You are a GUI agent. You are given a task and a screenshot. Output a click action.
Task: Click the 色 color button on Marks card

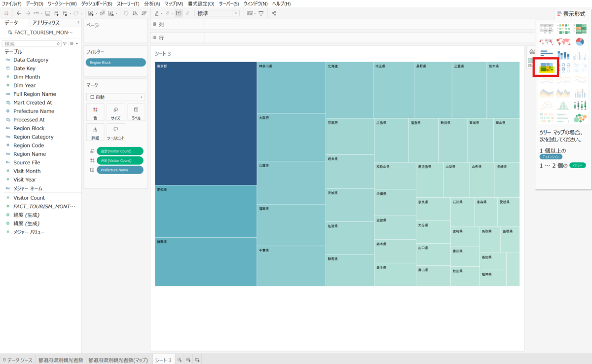coord(95,112)
